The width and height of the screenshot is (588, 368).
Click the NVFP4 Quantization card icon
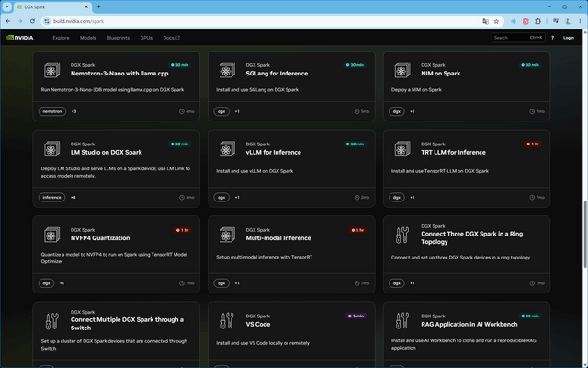tap(51, 236)
